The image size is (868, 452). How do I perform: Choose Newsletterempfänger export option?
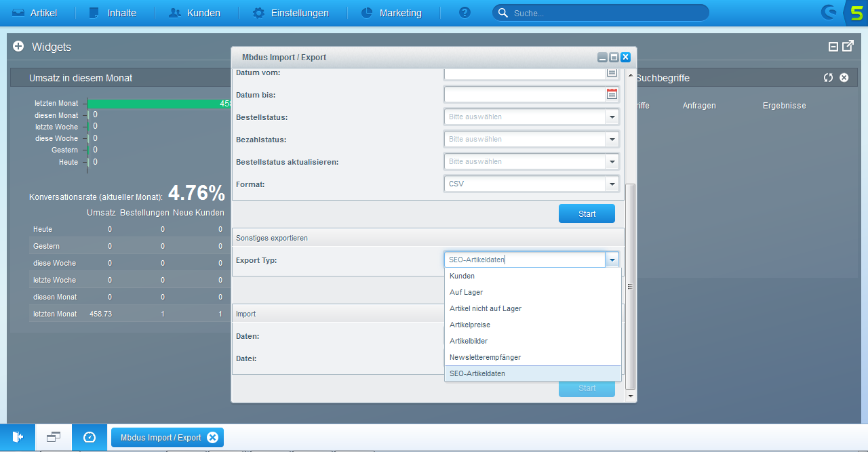click(x=485, y=357)
